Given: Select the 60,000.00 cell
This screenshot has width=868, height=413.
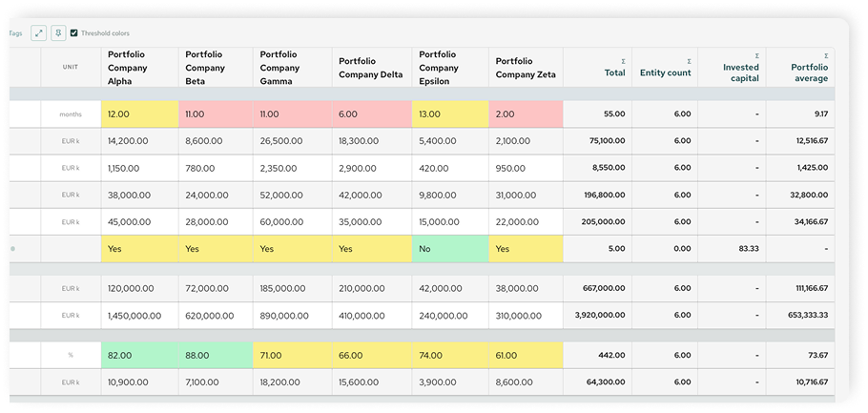Looking at the screenshot, I should pos(292,222).
